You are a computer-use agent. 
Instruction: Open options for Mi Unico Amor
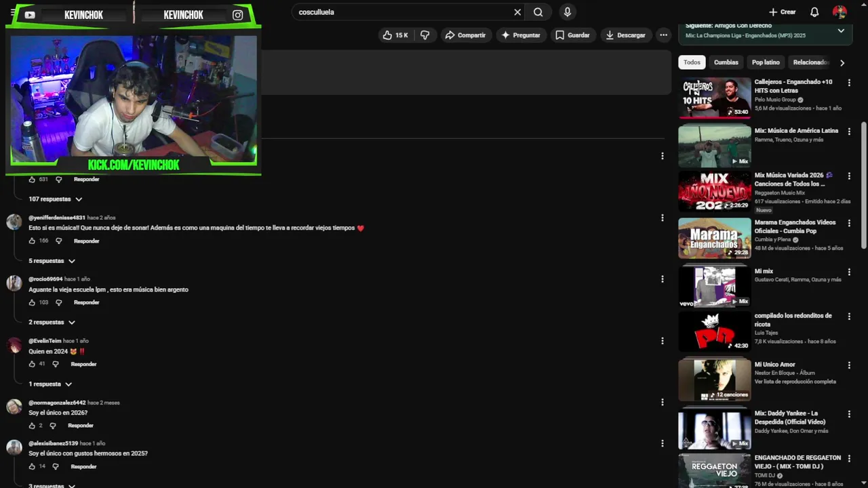[849, 365]
